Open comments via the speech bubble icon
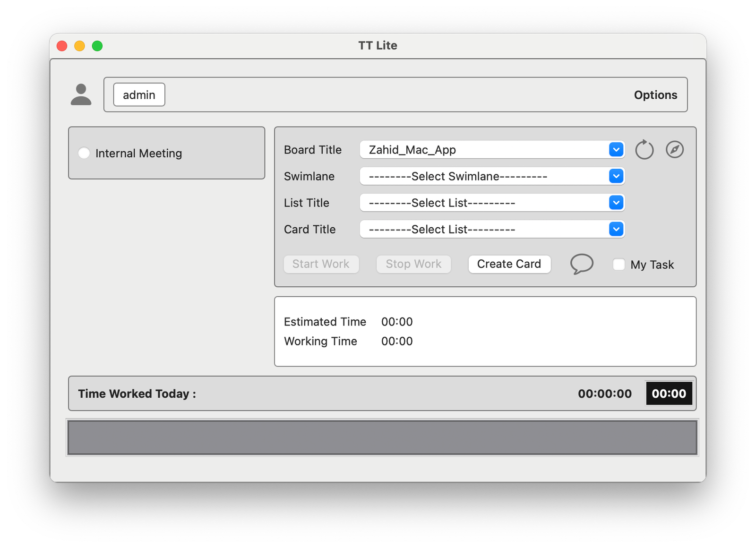 point(582,264)
